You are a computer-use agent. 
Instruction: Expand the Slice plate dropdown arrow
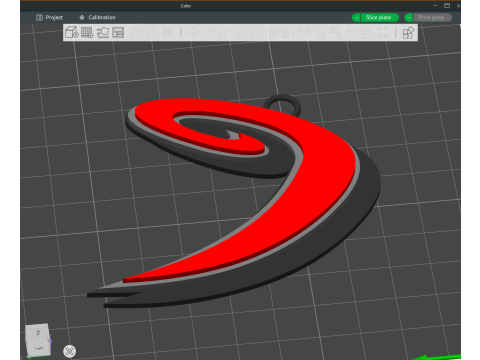point(356,17)
